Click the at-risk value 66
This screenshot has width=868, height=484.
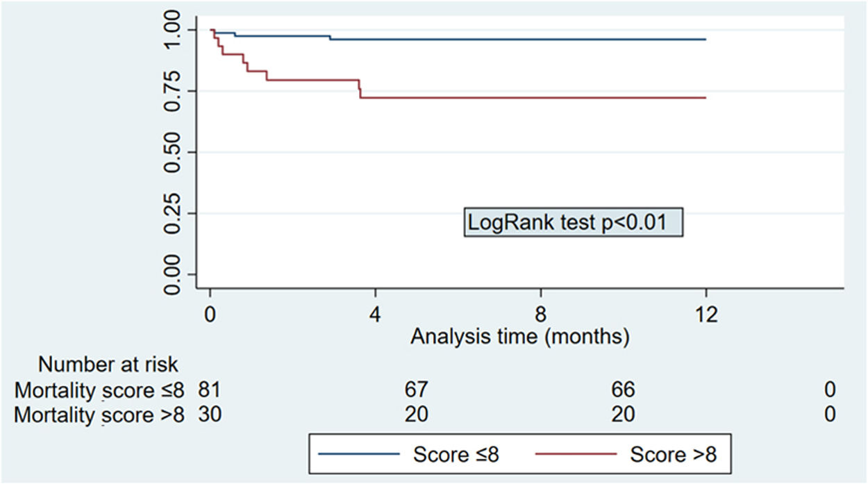click(623, 390)
